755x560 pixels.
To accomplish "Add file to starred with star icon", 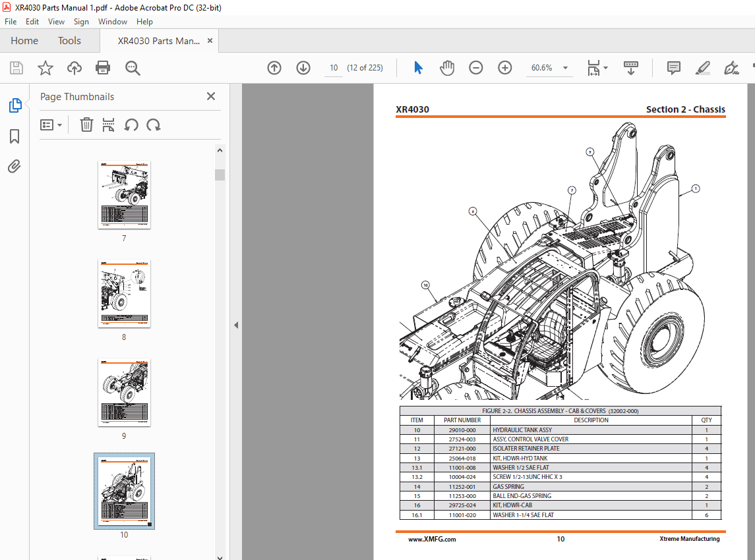I will (45, 68).
